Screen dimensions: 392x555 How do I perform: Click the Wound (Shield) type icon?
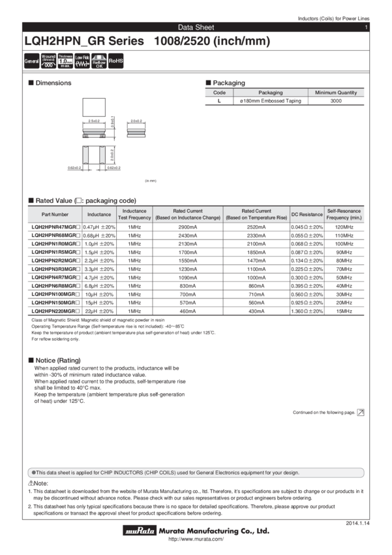[48, 61]
